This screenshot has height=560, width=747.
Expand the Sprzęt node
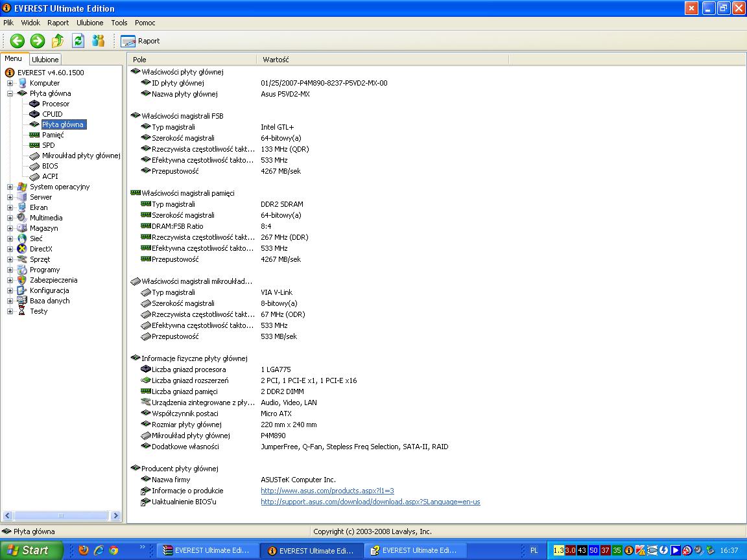pos(10,259)
